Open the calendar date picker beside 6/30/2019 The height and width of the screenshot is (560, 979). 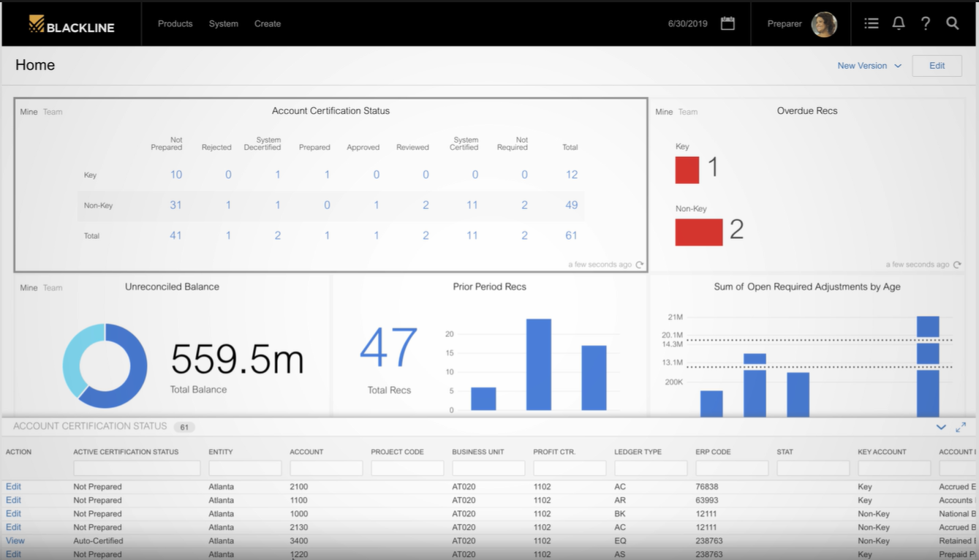point(727,23)
